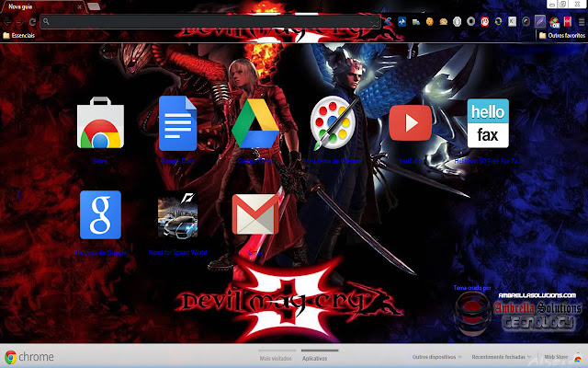Open the Google Drive app icon
Viewport: 588px width, 368px height.
pos(255,123)
